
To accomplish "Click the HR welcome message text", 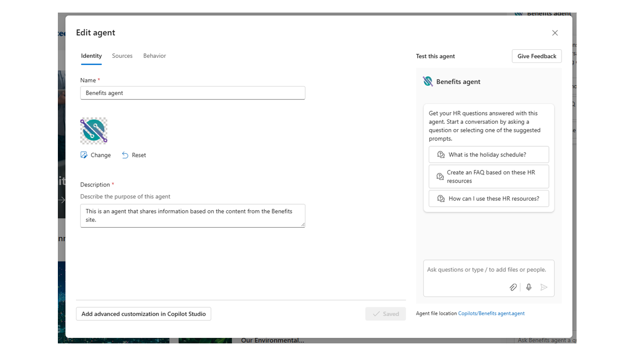I will [484, 126].
